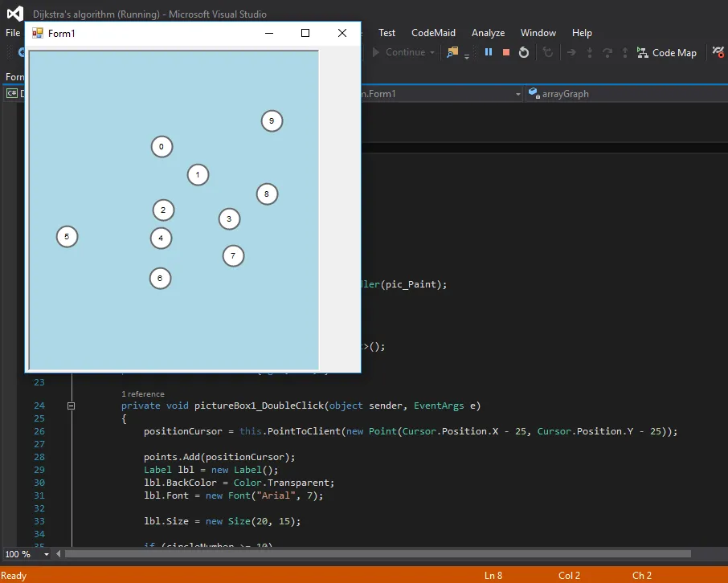The height and width of the screenshot is (583, 728).
Task: Click graph node 9 in Form1
Action: pyautogui.click(x=272, y=121)
